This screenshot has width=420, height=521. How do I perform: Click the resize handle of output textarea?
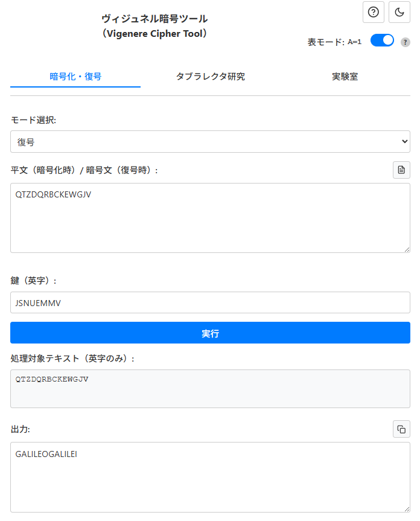407,509
